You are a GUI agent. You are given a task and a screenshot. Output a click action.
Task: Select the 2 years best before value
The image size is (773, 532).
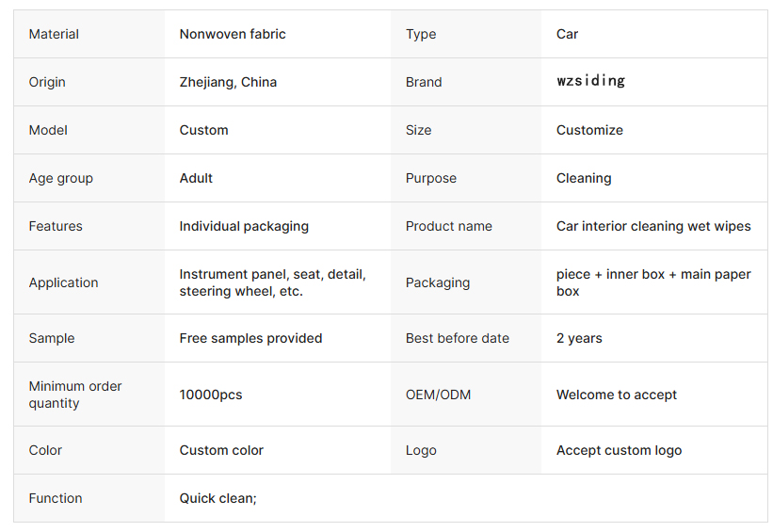pyautogui.click(x=579, y=338)
